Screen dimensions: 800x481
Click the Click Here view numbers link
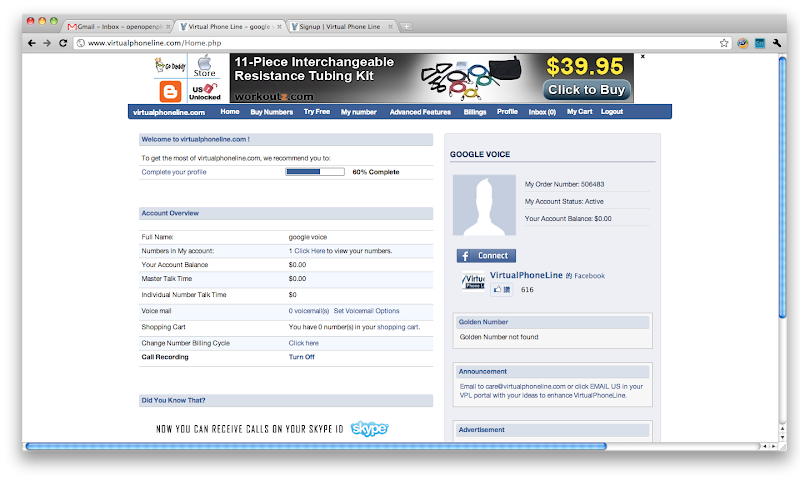(310, 251)
